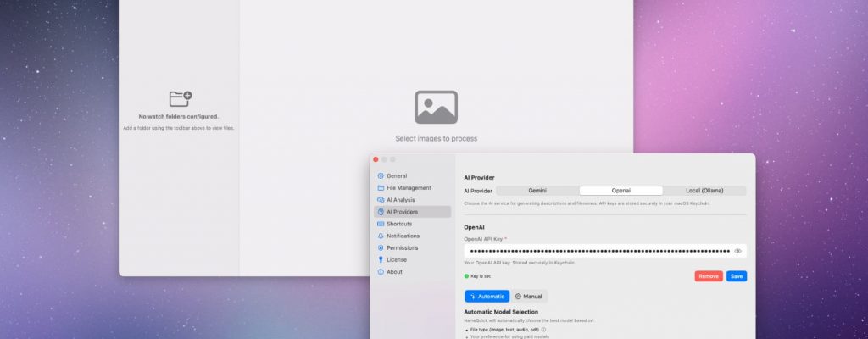Click the add watch folder icon
Screen dimensions: 868x339
[180, 99]
